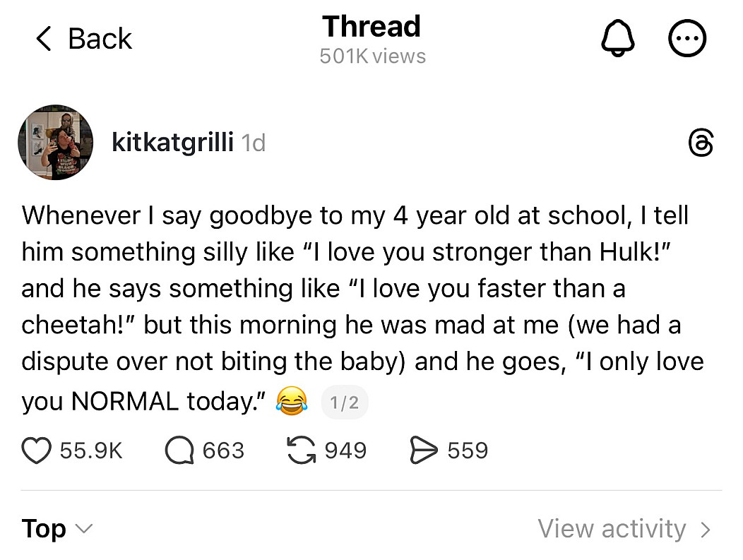Click the arrow after View activity
This screenshot has width=743, height=560.
[x=705, y=529]
